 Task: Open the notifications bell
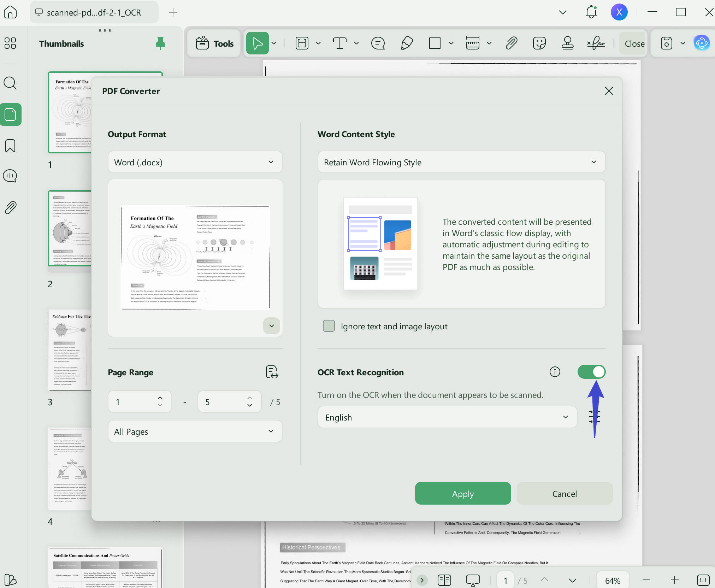pyautogui.click(x=591, y=12)
